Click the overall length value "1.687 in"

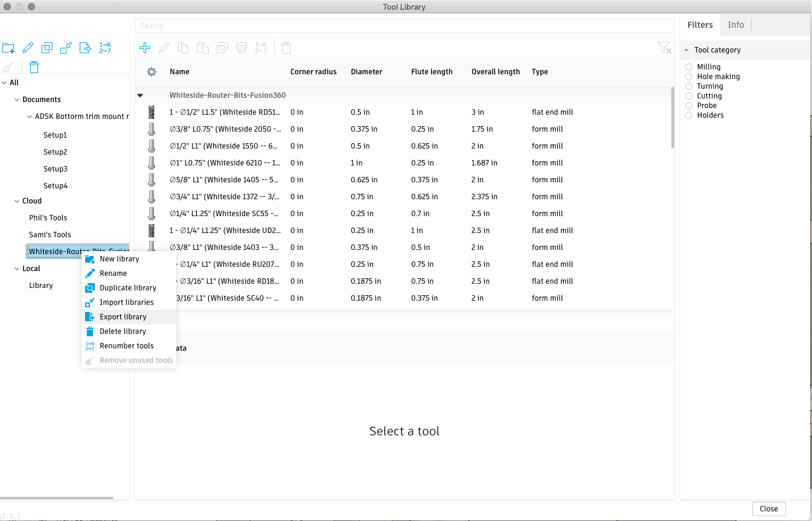point(484,163)
